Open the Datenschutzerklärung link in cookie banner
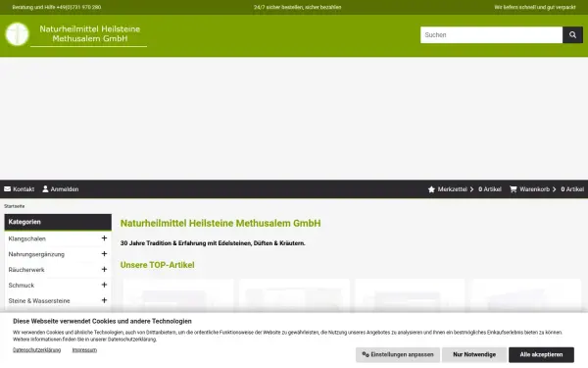The height and width of the screenshot is (368, 588). coord(37,350)
